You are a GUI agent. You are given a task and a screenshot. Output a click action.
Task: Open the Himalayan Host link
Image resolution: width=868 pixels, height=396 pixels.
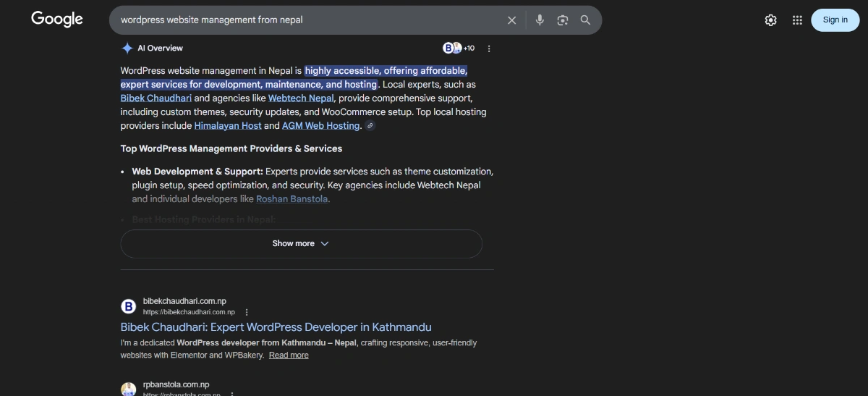pos(228,126)
